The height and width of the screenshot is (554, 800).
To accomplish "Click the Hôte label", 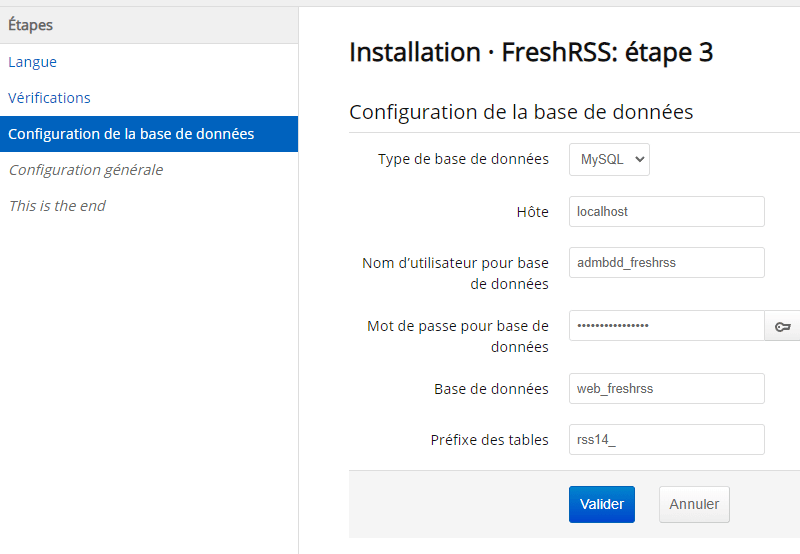I will [532, 212].
